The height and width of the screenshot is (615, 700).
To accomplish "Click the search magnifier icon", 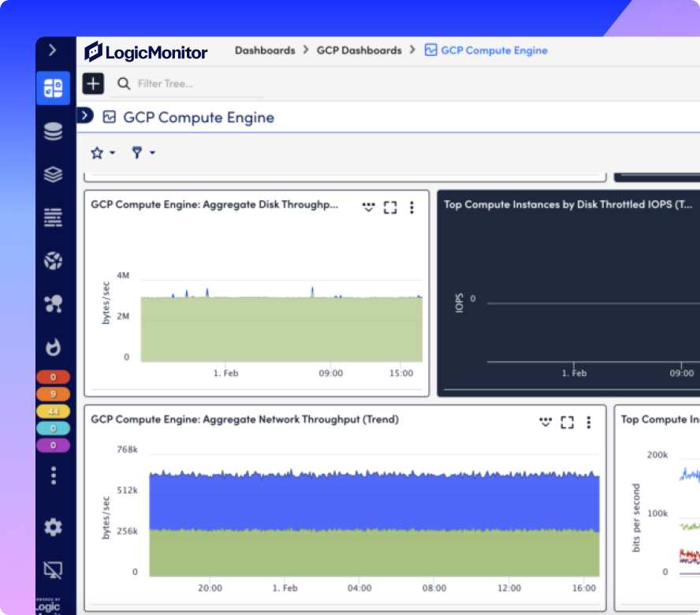I will [x=124, y=84].
